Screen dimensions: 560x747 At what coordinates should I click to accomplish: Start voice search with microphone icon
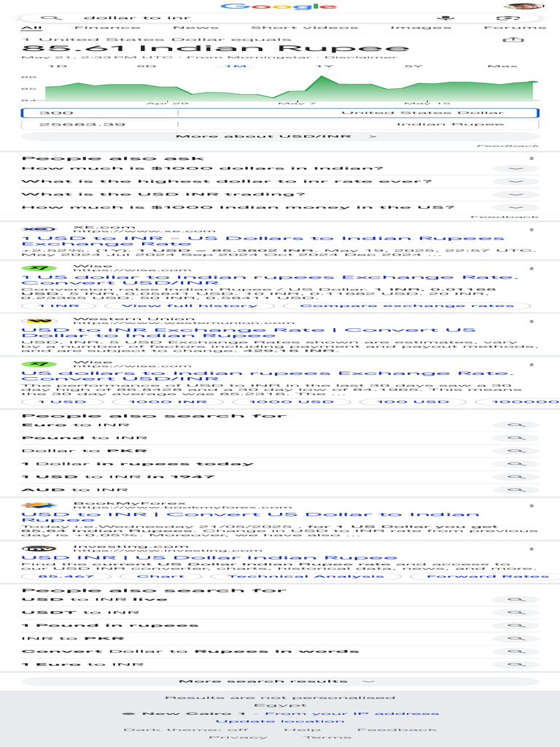(446, 18)
